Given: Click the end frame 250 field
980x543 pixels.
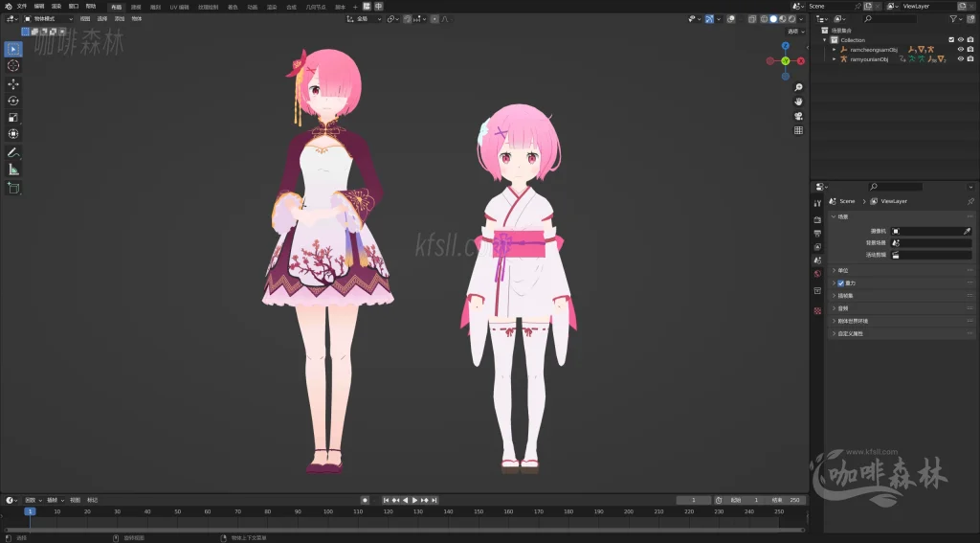Looking at the screenshot, I should coord(785,501).
